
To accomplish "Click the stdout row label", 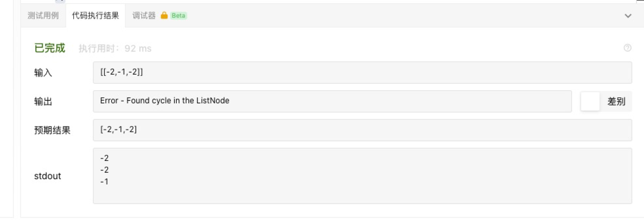I will tap(47, 176).
